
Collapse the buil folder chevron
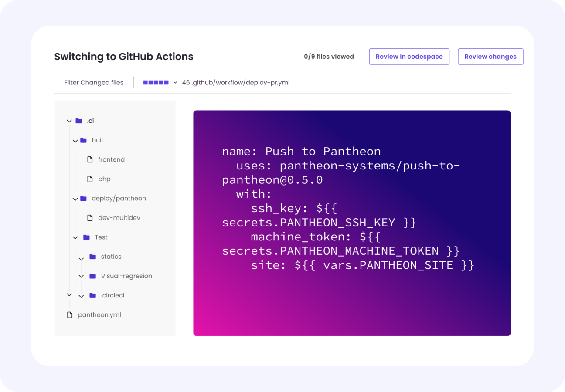pos(75,141)
